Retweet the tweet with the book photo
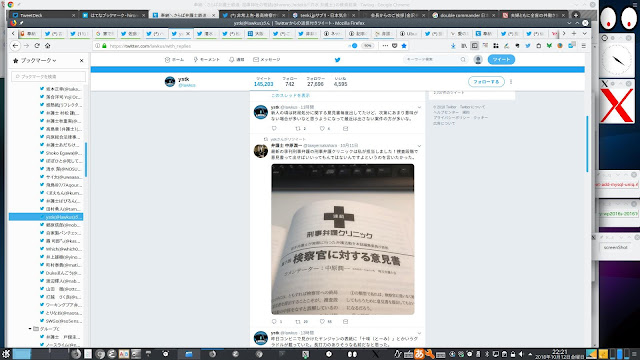This screenshot has width=640, height=360. [298, 322]
